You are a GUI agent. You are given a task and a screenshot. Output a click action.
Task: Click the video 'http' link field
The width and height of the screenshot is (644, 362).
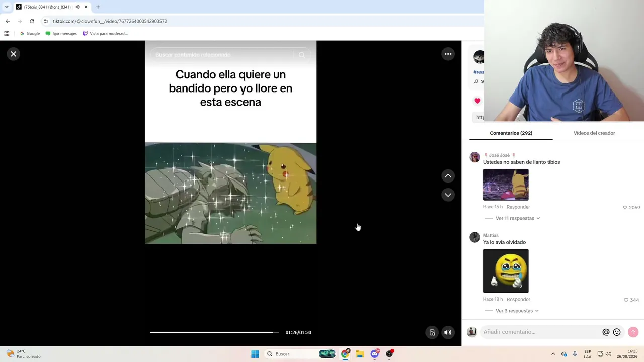(x=479, y=117)
